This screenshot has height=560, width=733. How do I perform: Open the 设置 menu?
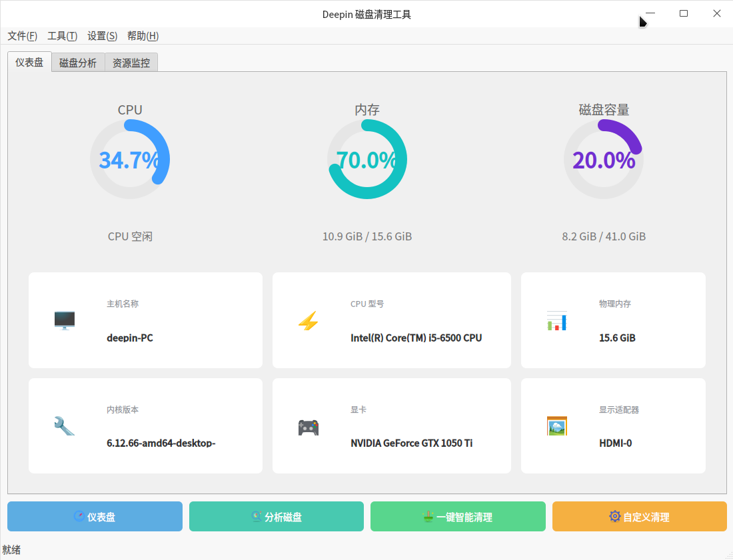pos(102,36)
